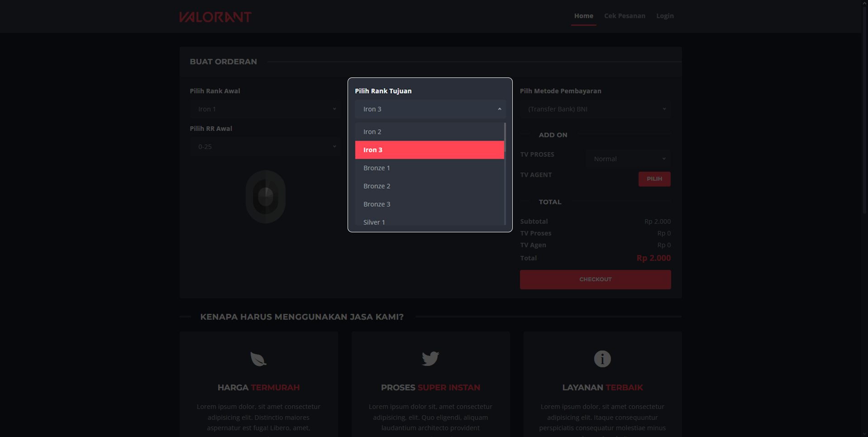Click the BUAT ORDERAN heading
Viewport: 868px width, 437px height.
tap(223, 62)
